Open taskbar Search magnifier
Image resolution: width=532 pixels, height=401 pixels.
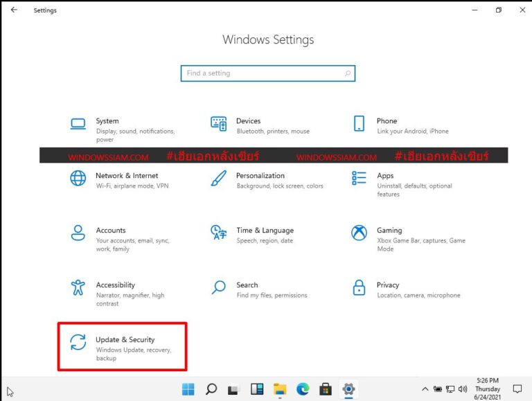point(211,389)
